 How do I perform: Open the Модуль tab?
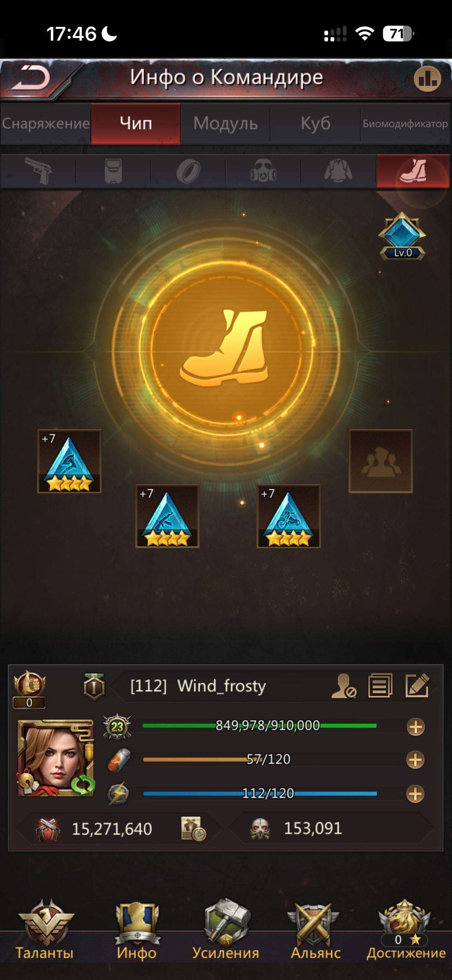[225, 123]
